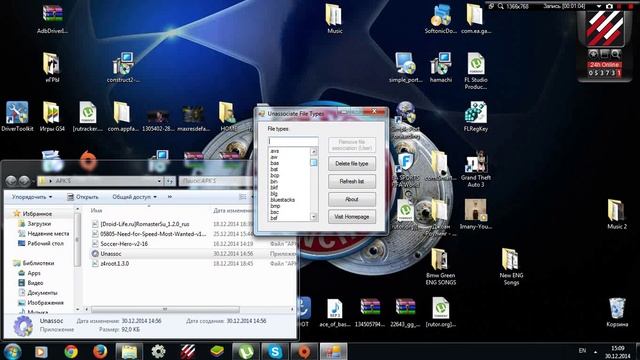The width and height of the screenshot is (640, 360).
Task: Select AdbDriver archive desktop icon
Action: coord(53,19)
